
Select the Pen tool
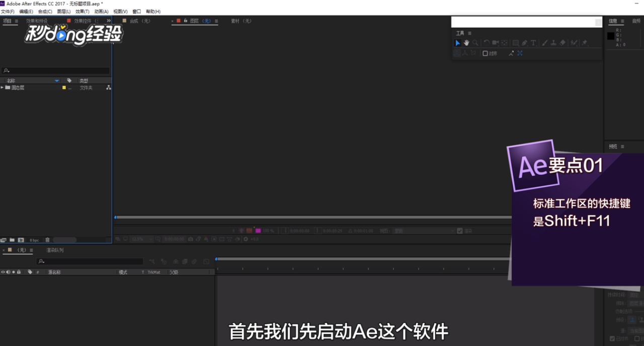(x=524, y=43)
